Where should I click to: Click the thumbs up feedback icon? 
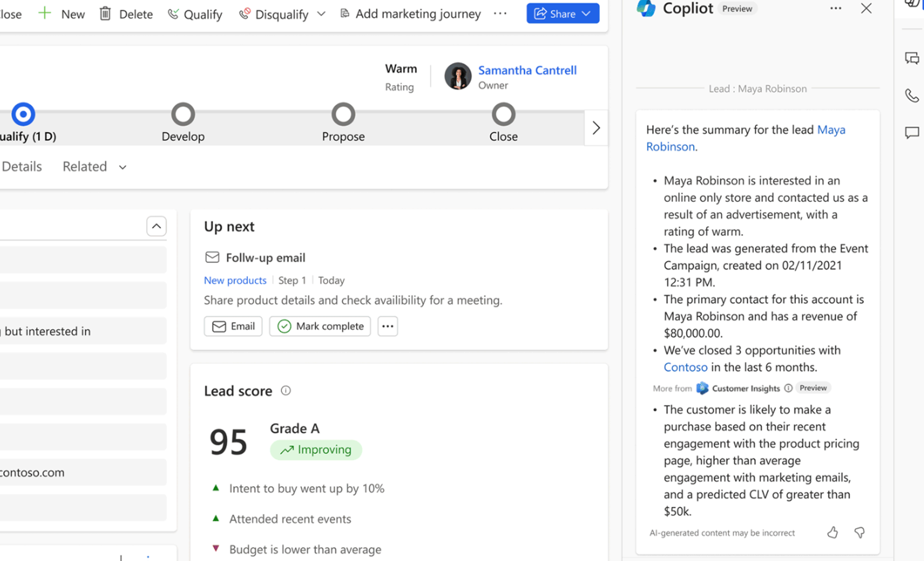(x=832, y=532)
